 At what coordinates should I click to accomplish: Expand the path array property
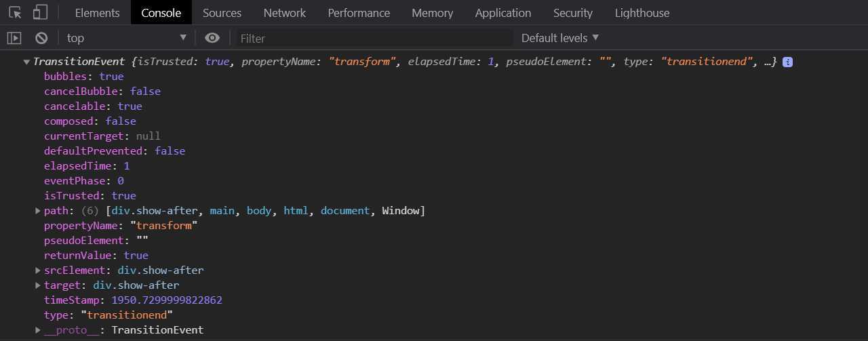(38, 211)
